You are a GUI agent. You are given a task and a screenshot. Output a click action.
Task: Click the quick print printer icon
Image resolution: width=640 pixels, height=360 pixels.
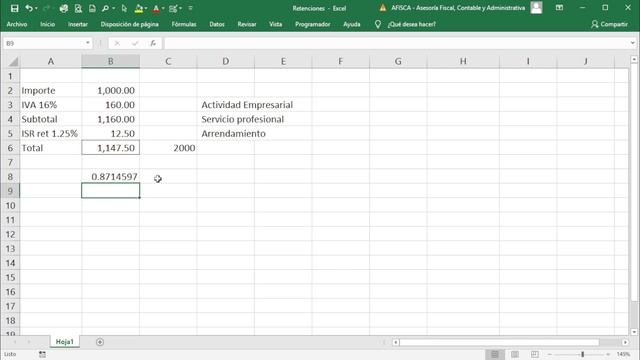(x=63, y=8)
